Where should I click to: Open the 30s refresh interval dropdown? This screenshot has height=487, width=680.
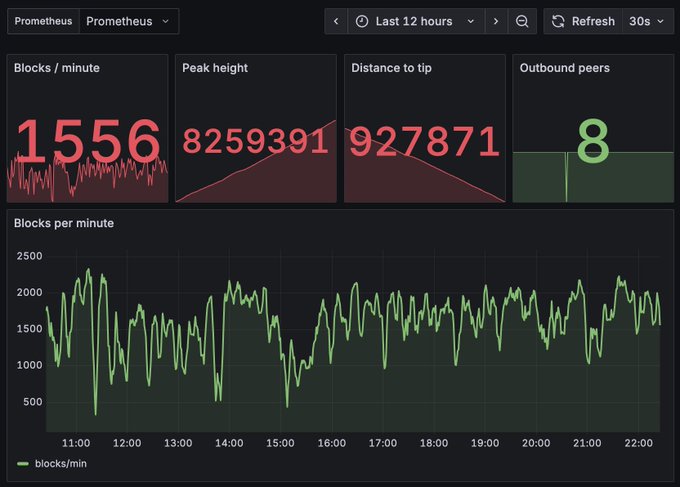click(x=647, y=21)
